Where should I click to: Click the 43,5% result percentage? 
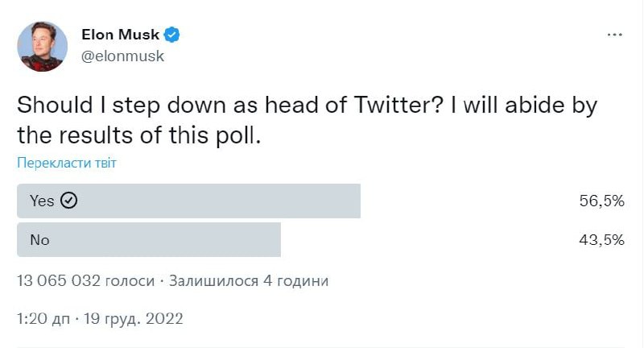click(602, 240)
